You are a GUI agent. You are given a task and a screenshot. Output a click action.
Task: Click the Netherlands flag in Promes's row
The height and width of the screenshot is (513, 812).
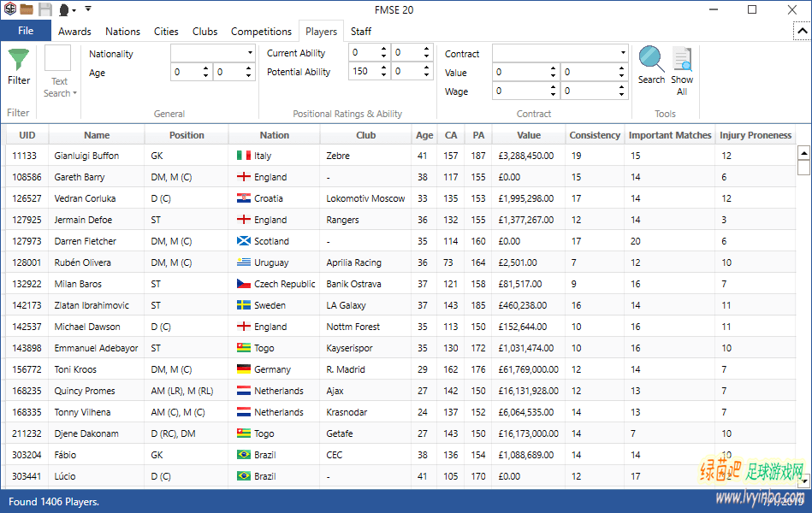tap(243, 391)
